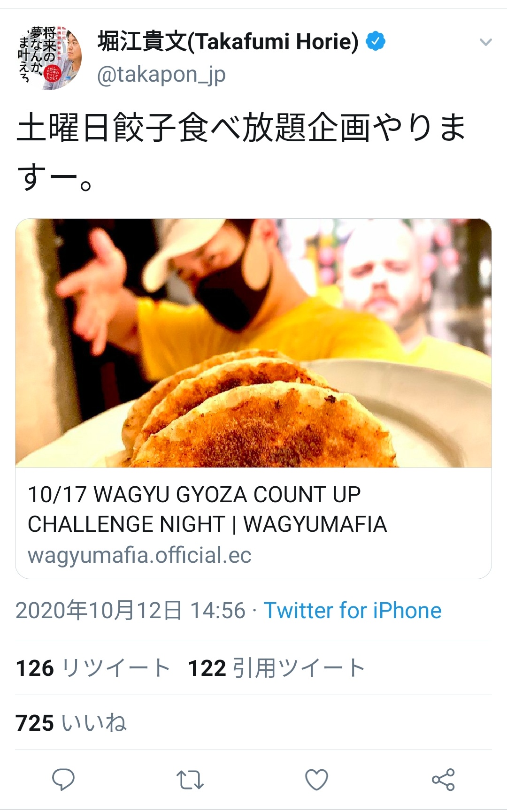Tap the reply speech bubble icon

coord(63,780)
